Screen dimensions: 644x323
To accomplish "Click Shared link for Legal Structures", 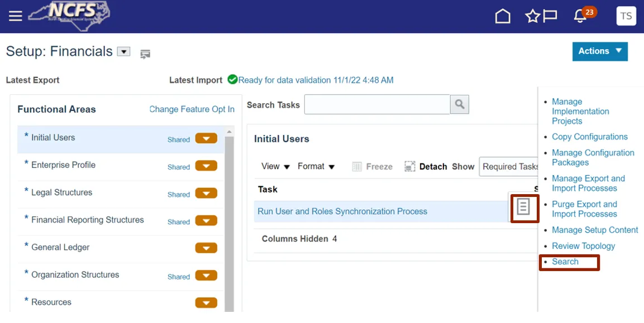I will tap(179, 195).
